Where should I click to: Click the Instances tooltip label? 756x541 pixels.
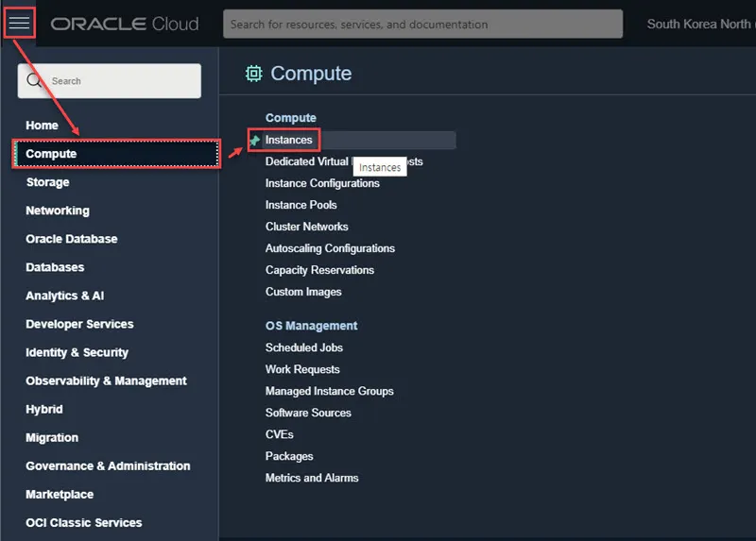point(380,167)
